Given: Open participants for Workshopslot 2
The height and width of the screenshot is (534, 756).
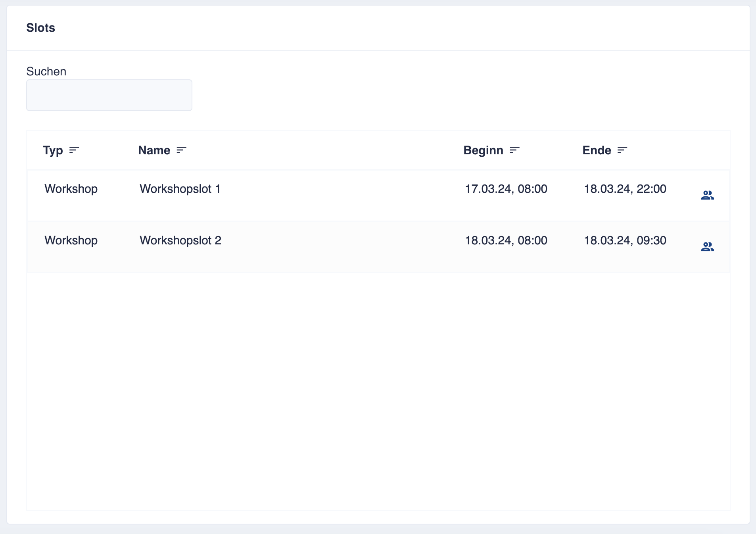Looking at the screenshot, I should [x=707, y=247].
